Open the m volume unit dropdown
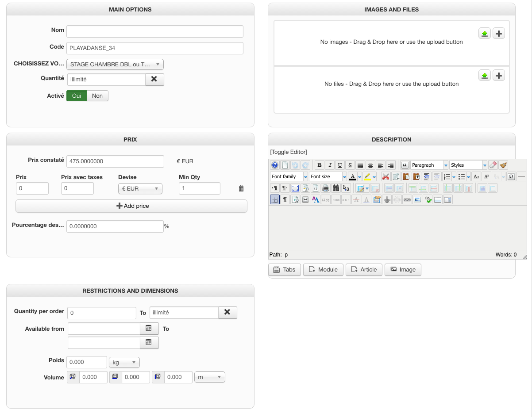The height and width of the screenshot is (417, 532). pos(210,377)
